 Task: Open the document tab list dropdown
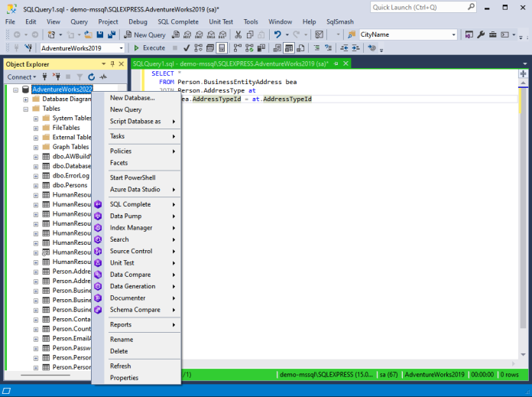point(525,63)
